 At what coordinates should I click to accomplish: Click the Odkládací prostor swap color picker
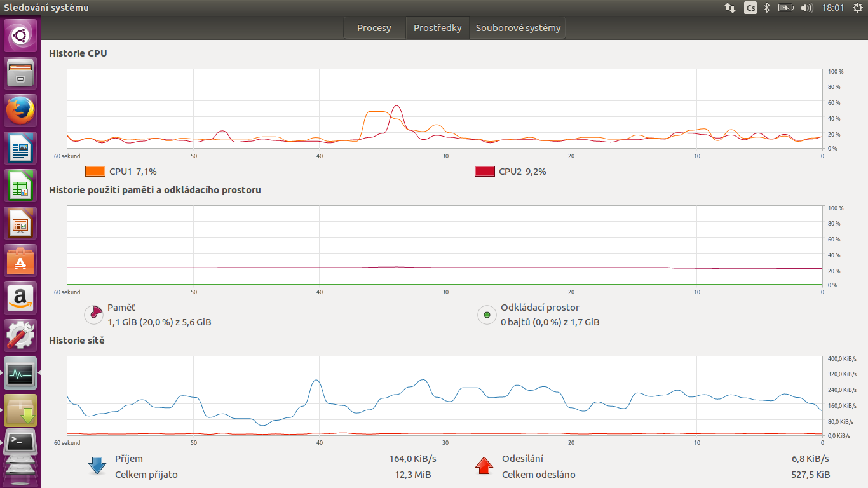[487, 314]
